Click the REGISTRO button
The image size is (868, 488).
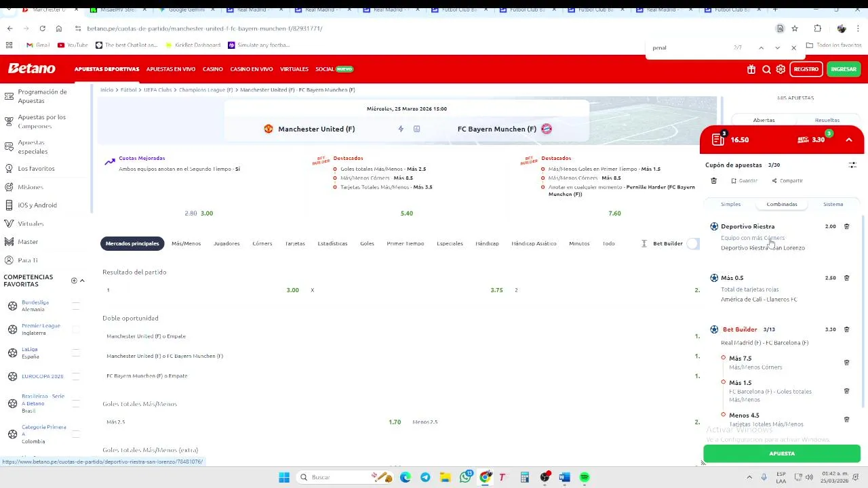click(x=806, y=69)
